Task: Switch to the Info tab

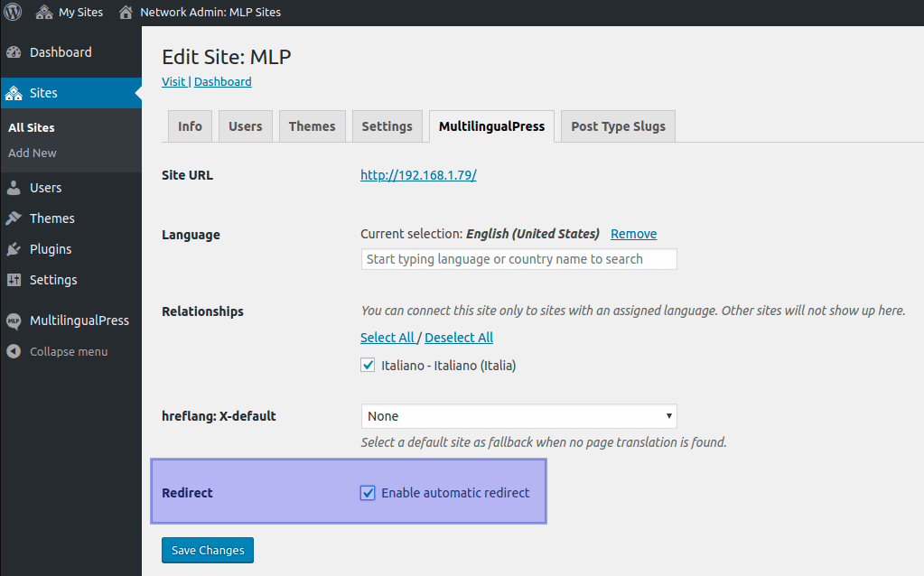Action: 190,126
